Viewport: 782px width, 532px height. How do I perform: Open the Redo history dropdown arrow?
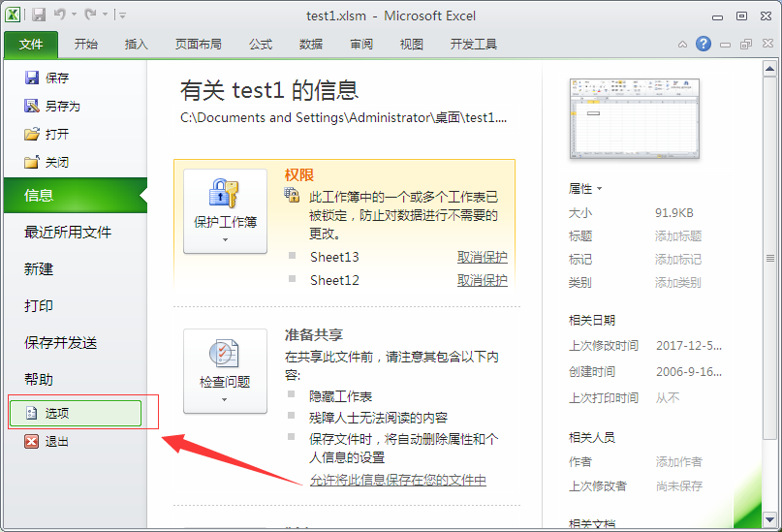point(106,15)
